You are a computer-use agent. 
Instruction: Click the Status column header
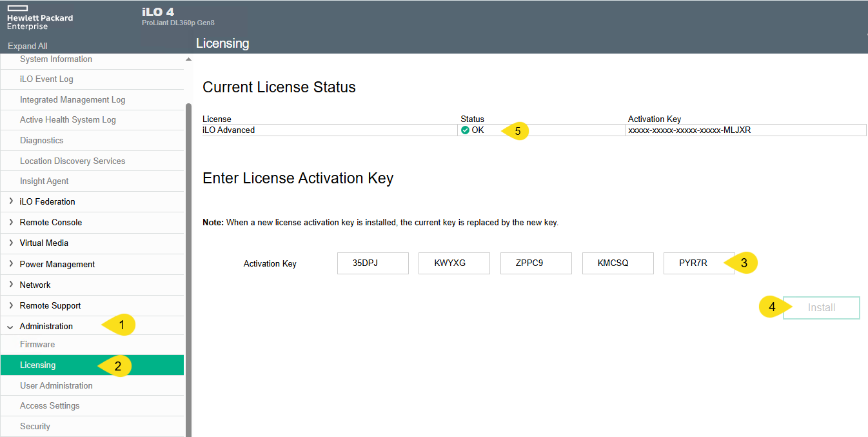472,119
